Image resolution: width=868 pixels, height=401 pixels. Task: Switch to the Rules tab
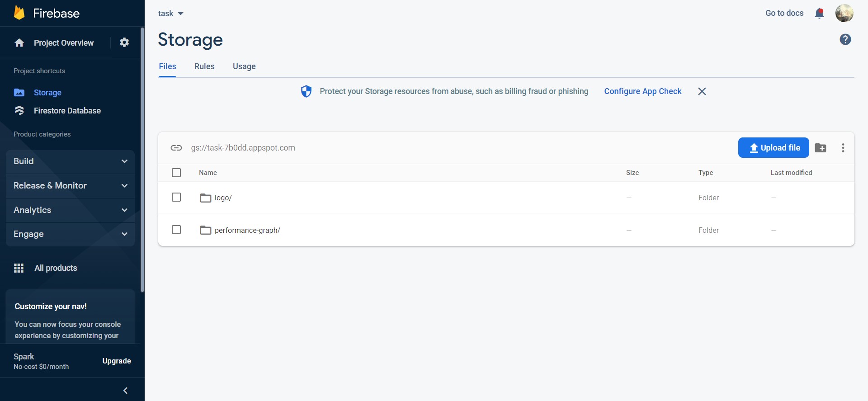point(204,66)
